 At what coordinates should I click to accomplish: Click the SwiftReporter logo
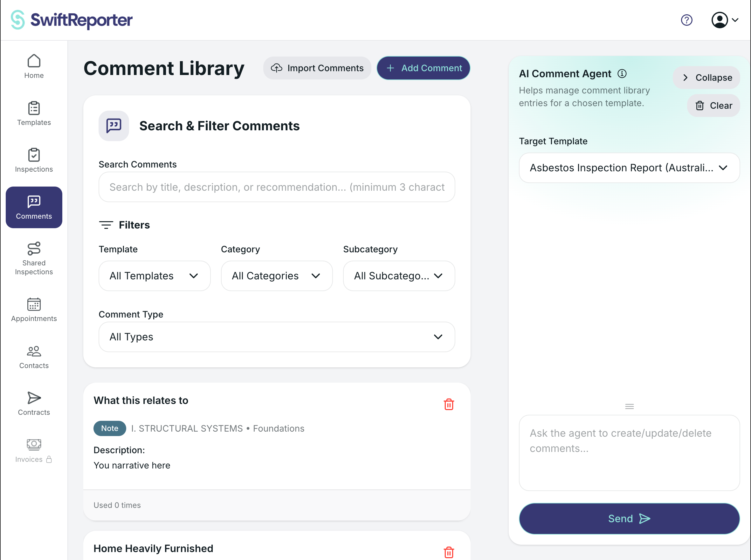pyautogui.click(x=72, y=20)
